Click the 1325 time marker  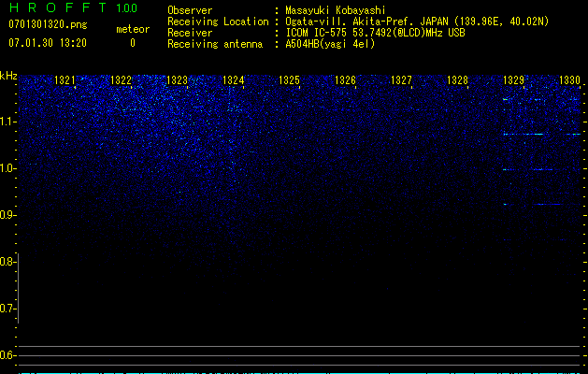coord(290,80)
